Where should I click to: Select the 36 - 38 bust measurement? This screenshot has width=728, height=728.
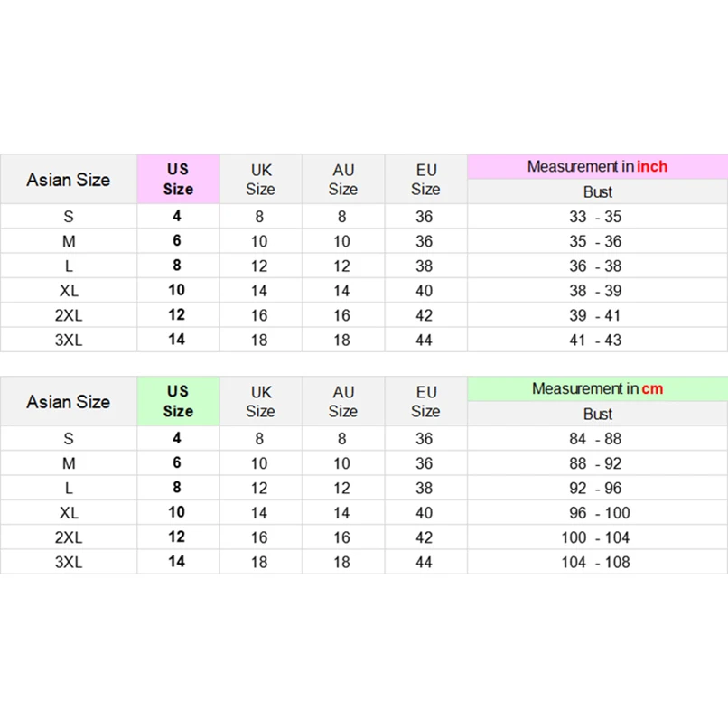coord(597,266)
